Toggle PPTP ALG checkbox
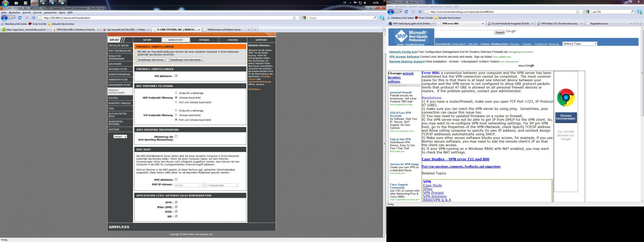644x242 pixels. point(176,203)
